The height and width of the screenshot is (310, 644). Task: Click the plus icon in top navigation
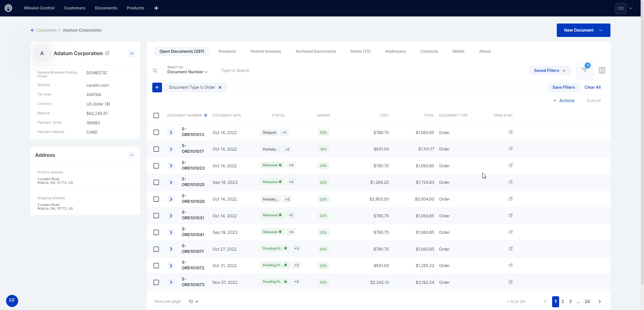(156, 8)
